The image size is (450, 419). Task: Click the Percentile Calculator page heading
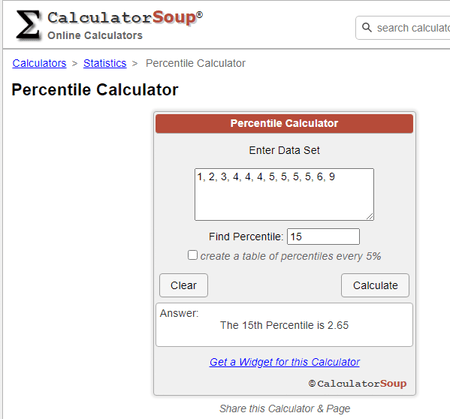click(x=95, y=90)
